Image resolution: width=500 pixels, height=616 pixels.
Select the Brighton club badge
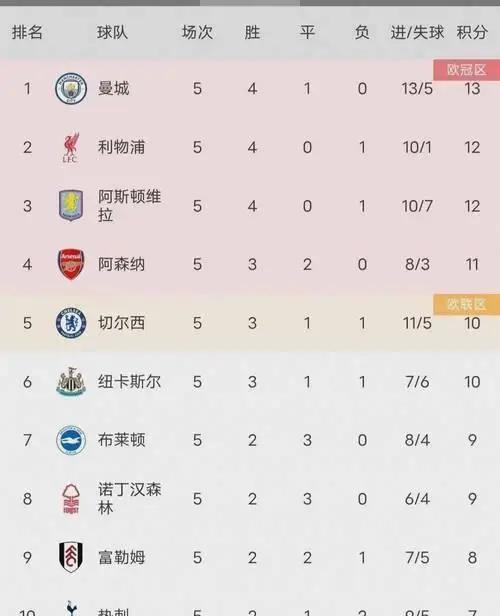71,440
